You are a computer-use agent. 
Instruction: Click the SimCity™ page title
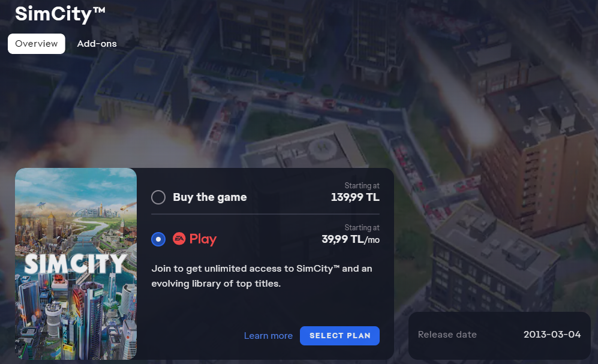tap(60, 14)
